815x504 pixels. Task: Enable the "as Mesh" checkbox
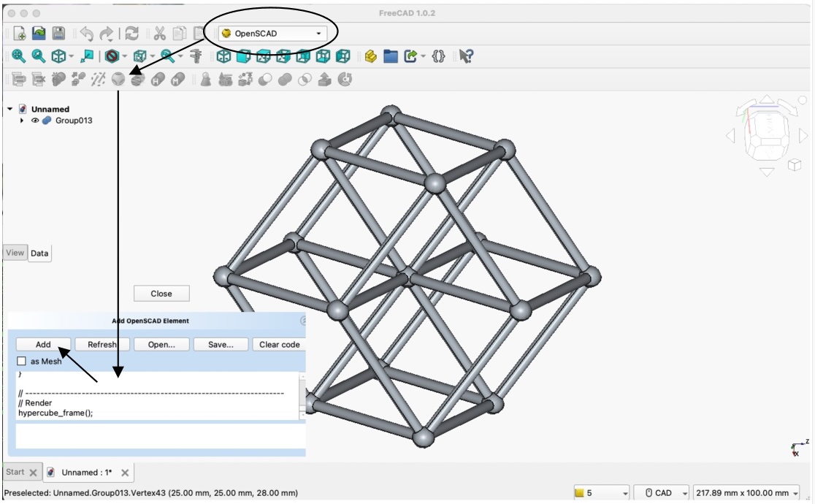22,361
